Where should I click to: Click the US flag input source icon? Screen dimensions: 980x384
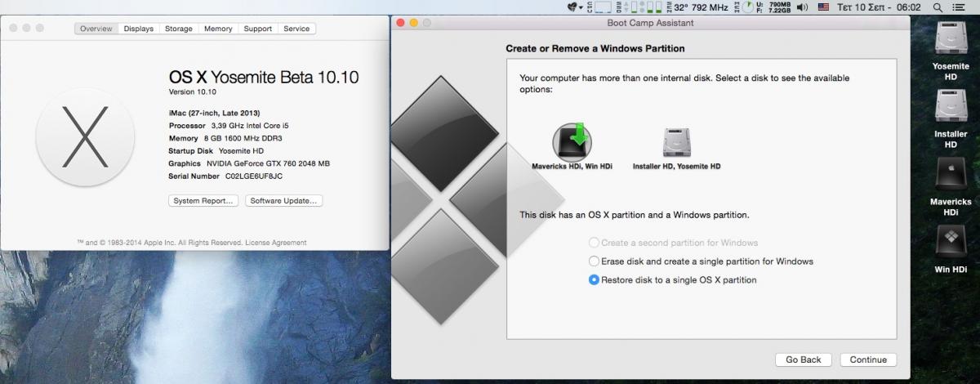[x=824, y=7]
